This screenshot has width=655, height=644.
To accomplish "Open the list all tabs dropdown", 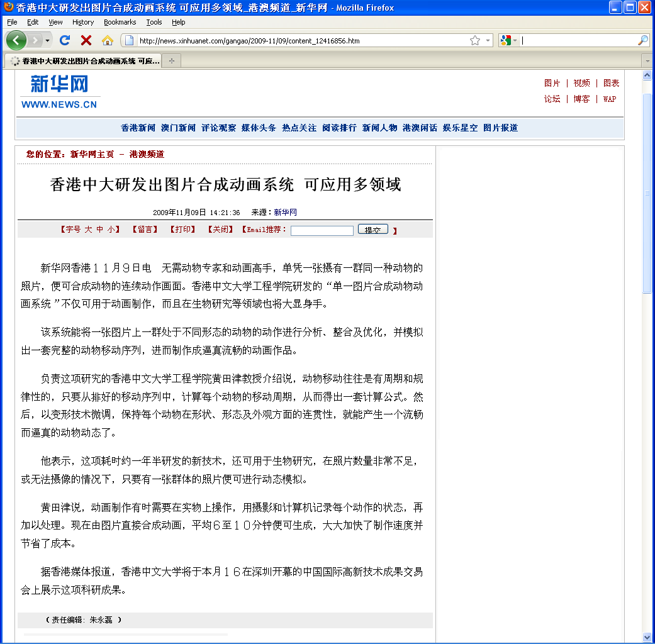I will tap(647, 61).
